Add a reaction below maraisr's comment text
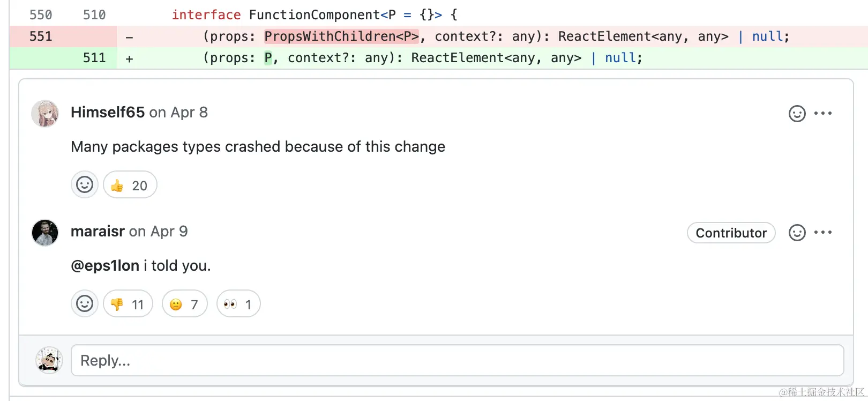868x401 pixels. click(85, 304)
